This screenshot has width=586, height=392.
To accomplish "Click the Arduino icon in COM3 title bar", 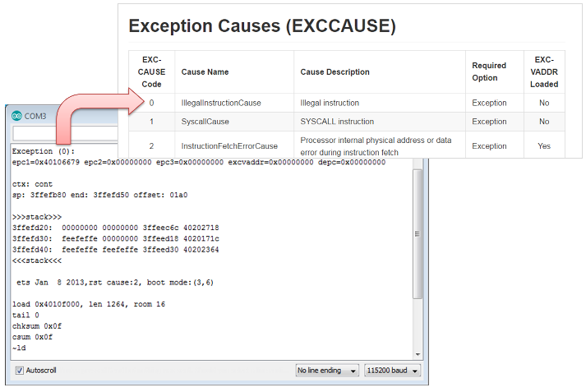I will tap(16, 116).
